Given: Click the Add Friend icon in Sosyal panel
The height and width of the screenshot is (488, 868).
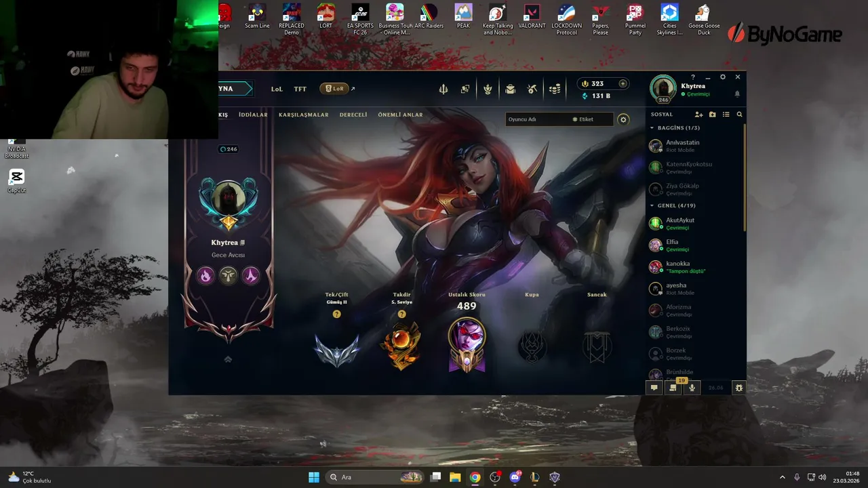Looking at the screenshot, I should [x=699, y=115].
